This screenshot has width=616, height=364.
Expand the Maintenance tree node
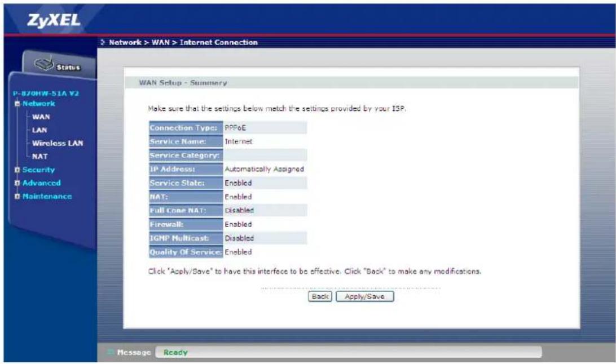pos(17,196)
